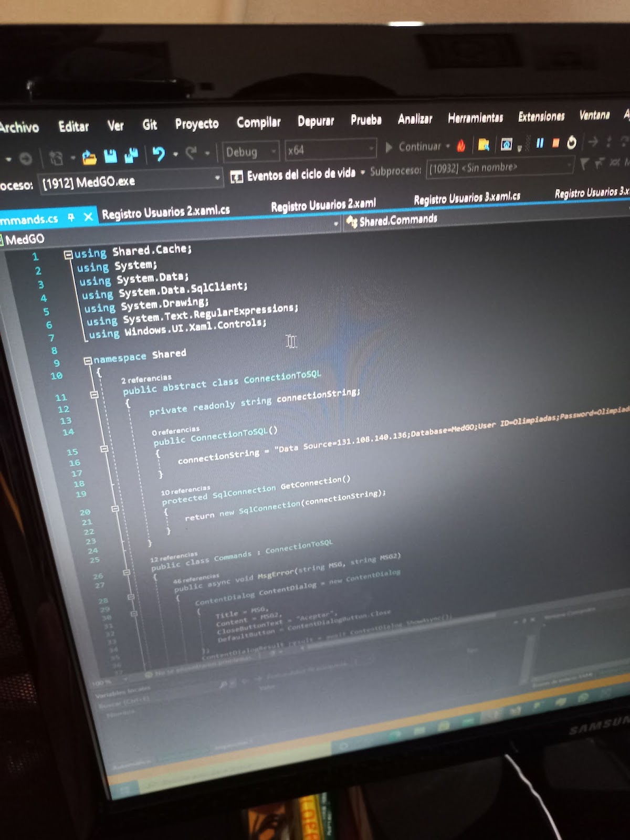Open the Debug configuration dropdown

point(251,152)
